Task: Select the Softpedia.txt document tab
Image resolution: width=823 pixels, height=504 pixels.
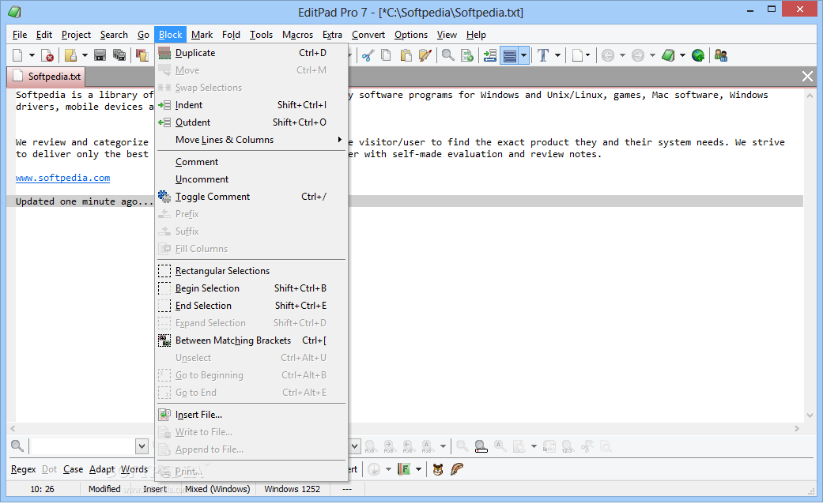Action: click(x=47, y=77)
